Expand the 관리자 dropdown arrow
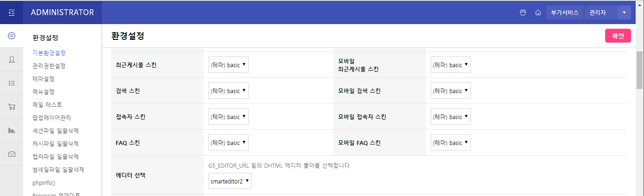 coord(624,13)
